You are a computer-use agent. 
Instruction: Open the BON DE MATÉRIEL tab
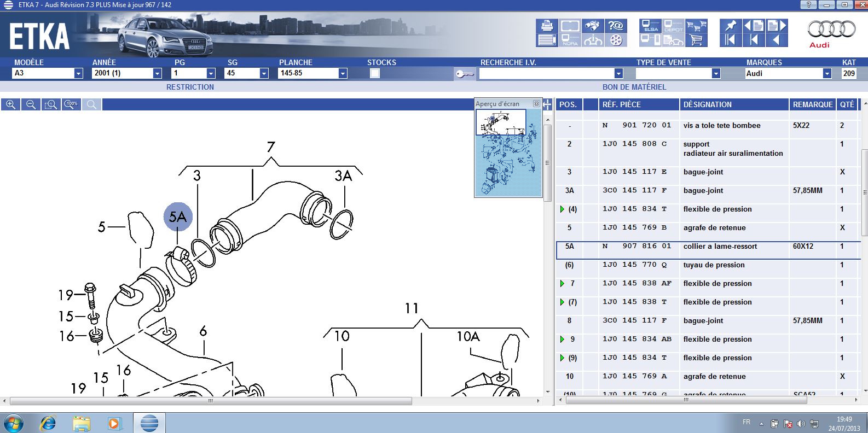(x=634, y=87)
